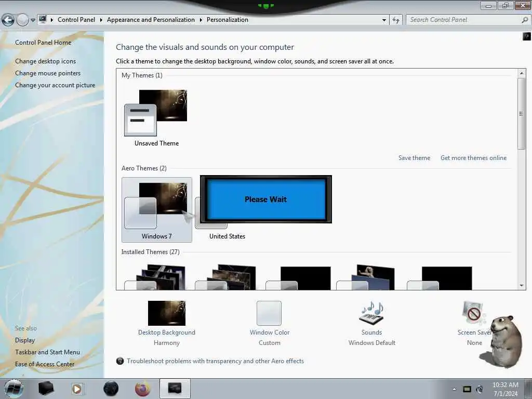The width and height of the screenshot is (532, 399).
Task: Select the United States theme label
Action: (x=227, y=236)
